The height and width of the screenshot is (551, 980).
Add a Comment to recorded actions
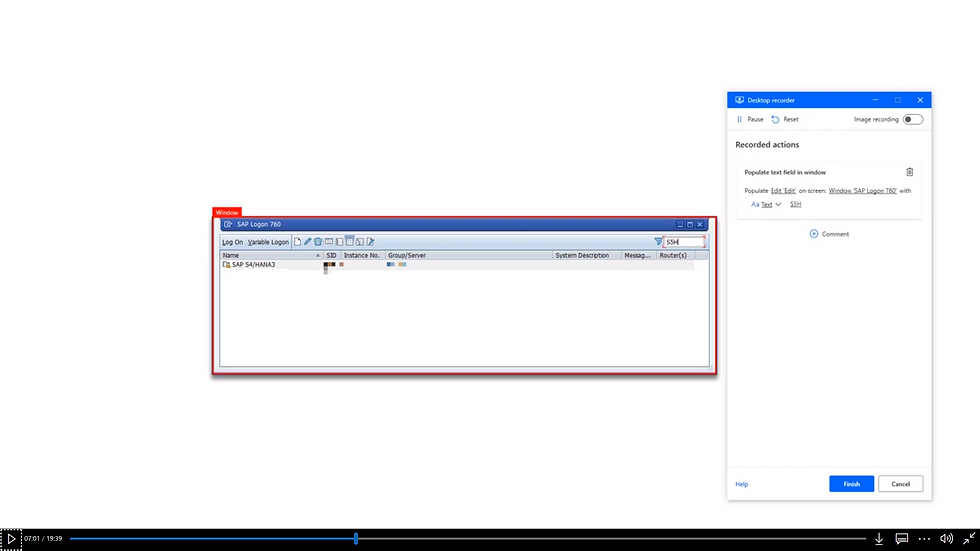pyautogui.click(x=829, y=234)
